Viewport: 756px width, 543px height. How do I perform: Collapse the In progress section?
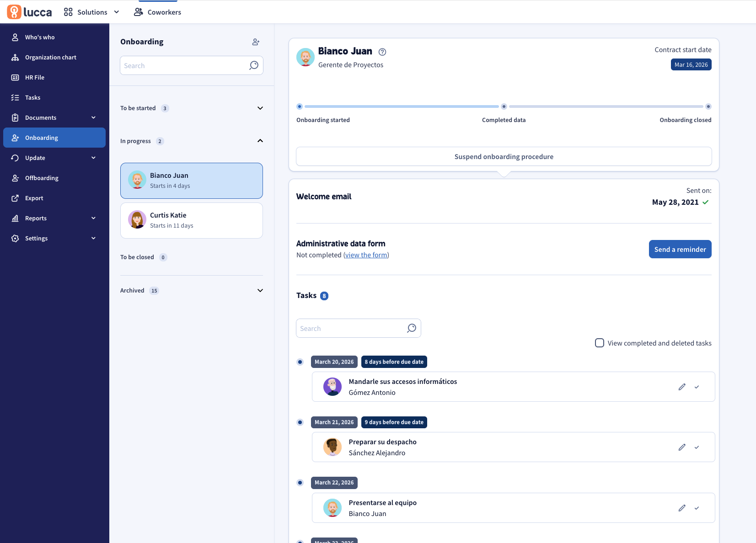click(260, 141)
